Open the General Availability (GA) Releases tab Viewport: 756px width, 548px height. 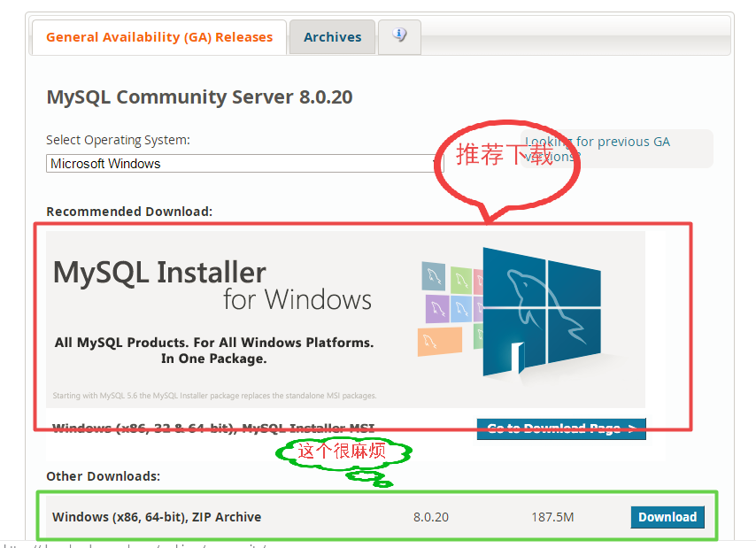click(x=159, y=37)
